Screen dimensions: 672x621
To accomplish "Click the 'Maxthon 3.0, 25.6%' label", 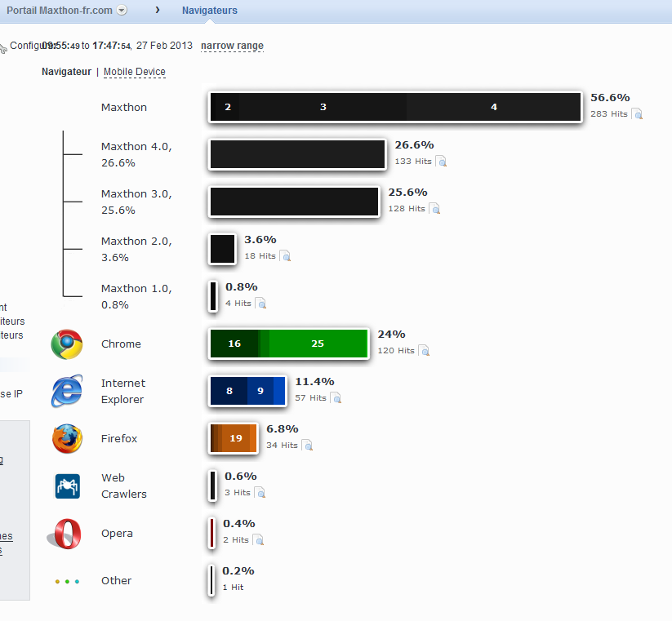I will coord(136,202).
